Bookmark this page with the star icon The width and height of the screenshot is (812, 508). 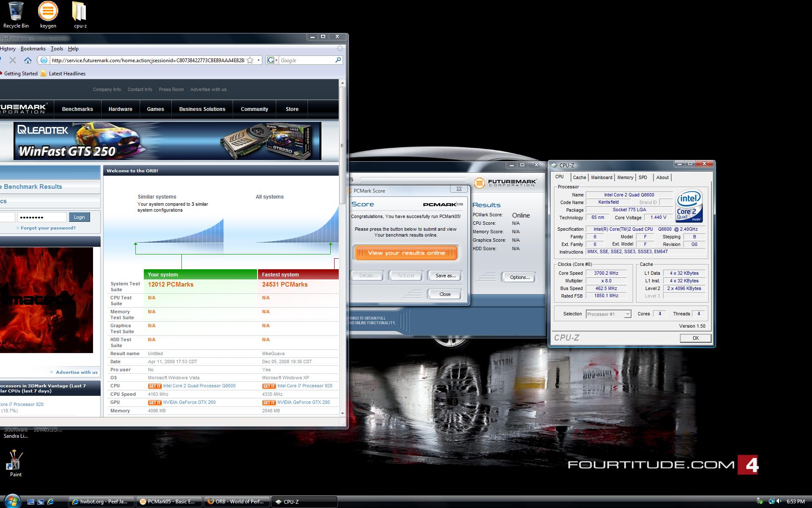pos(250,61)
